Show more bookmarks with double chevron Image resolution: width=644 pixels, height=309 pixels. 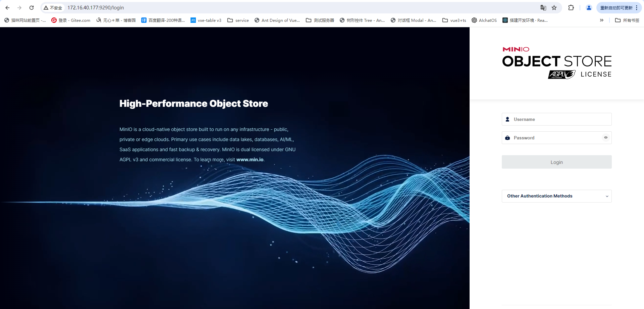602,20
